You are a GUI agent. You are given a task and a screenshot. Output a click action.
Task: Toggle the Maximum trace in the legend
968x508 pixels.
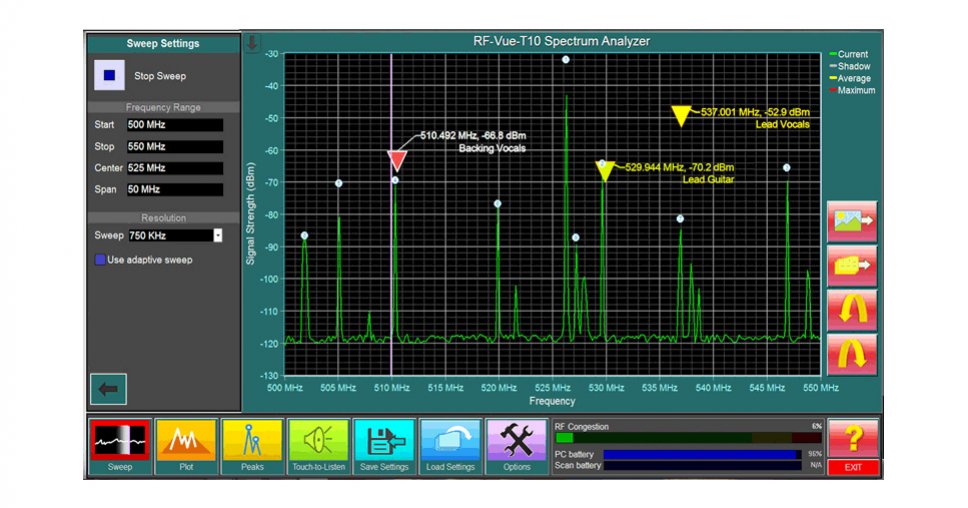(x=856, y=91)
